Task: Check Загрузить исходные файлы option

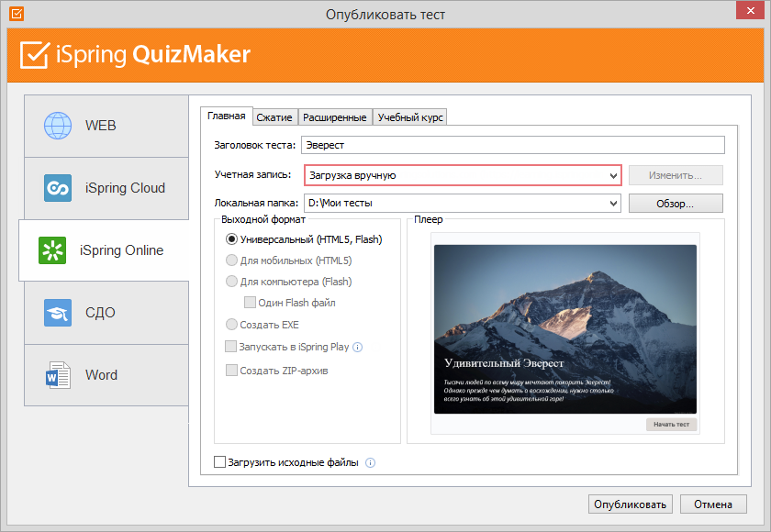Action: [219, 462]
